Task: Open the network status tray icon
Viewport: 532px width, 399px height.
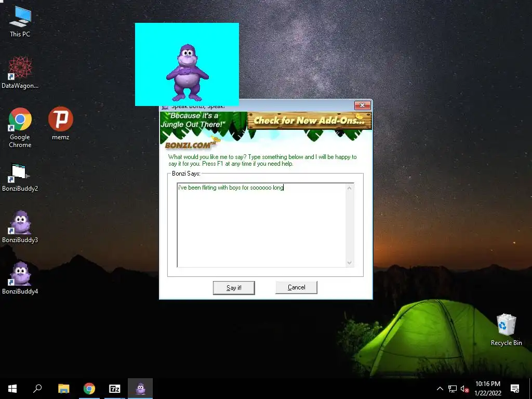Action: click(453, 389)
